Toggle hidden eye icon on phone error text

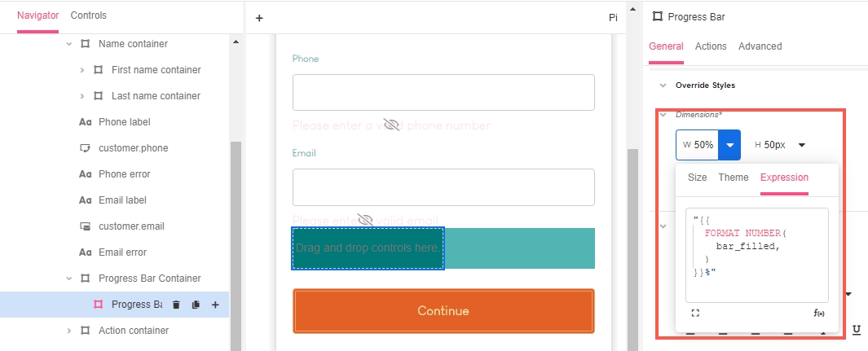point(391,125)
